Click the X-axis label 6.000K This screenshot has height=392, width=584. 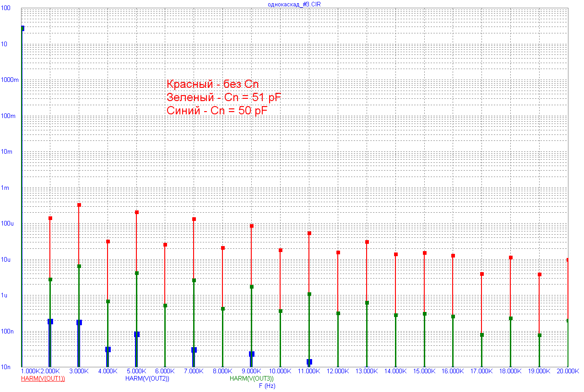tap(165, 371)
